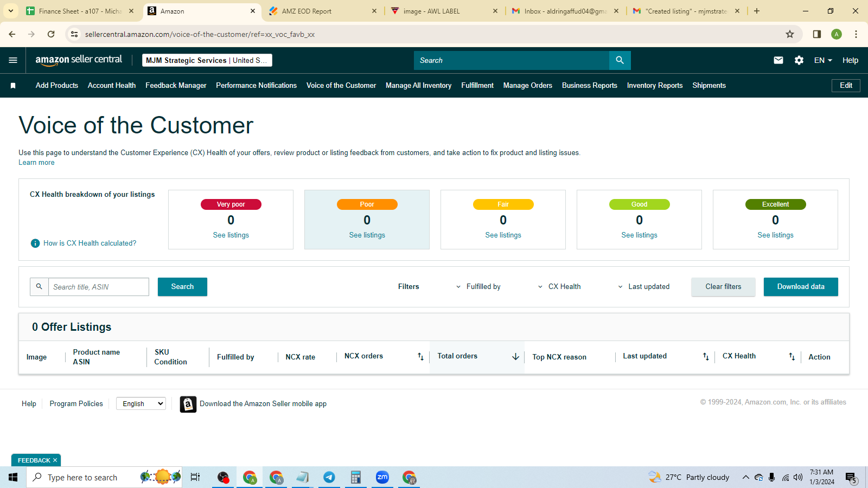The height and width of the screenshot is (488, 868).
Task: Open the mail messages envelope icon
Action: pos(778,60)
